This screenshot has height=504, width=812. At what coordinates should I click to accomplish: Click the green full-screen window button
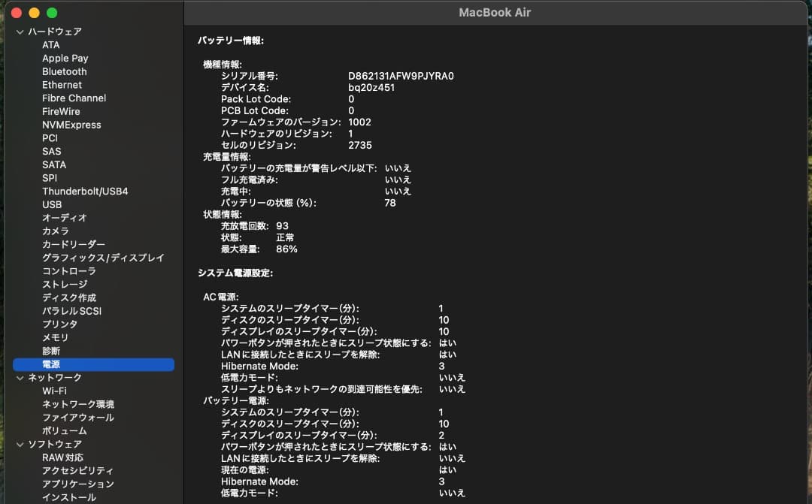51,13
